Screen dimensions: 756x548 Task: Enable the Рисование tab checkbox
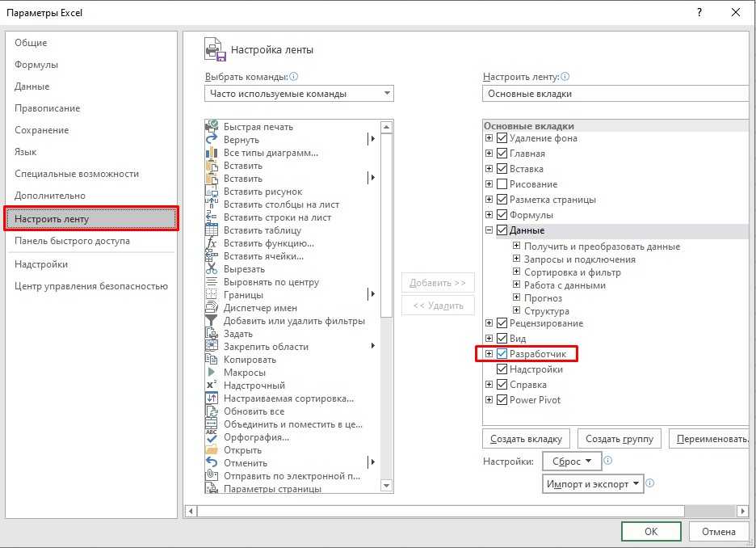coord(502,184)
